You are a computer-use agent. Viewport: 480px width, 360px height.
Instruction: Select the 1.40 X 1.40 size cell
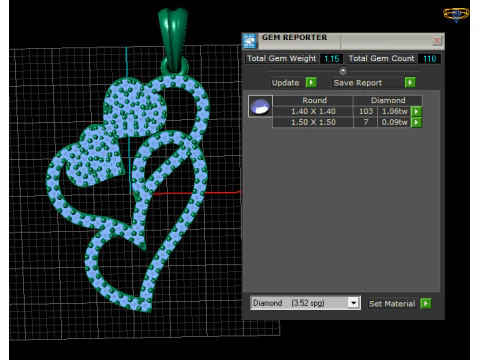313,111
